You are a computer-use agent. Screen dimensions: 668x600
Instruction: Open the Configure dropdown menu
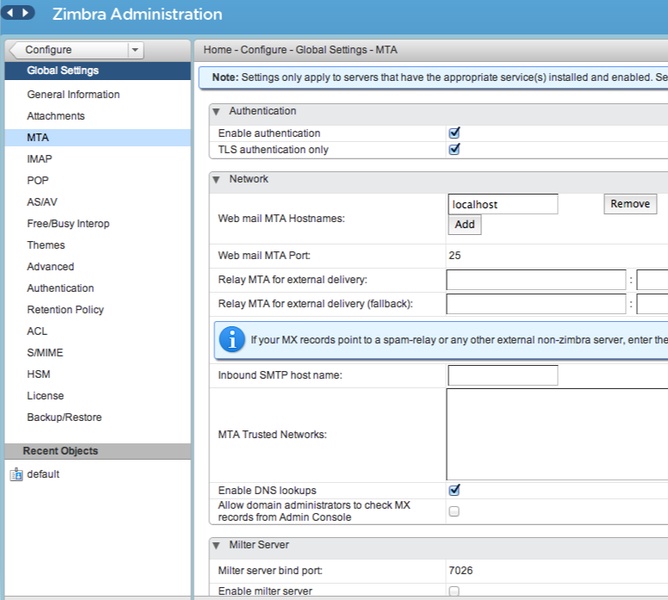135,50
